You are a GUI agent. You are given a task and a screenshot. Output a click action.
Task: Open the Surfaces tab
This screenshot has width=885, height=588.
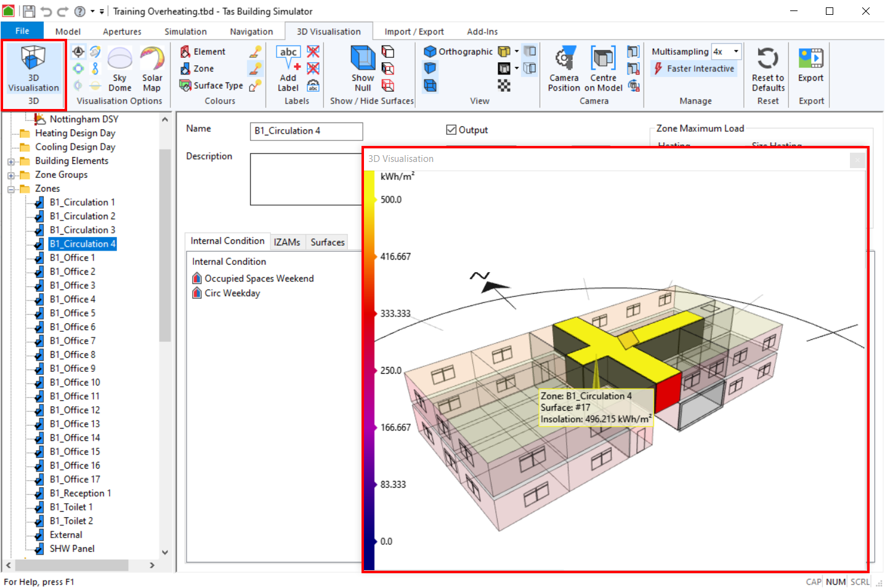point(328,242)
